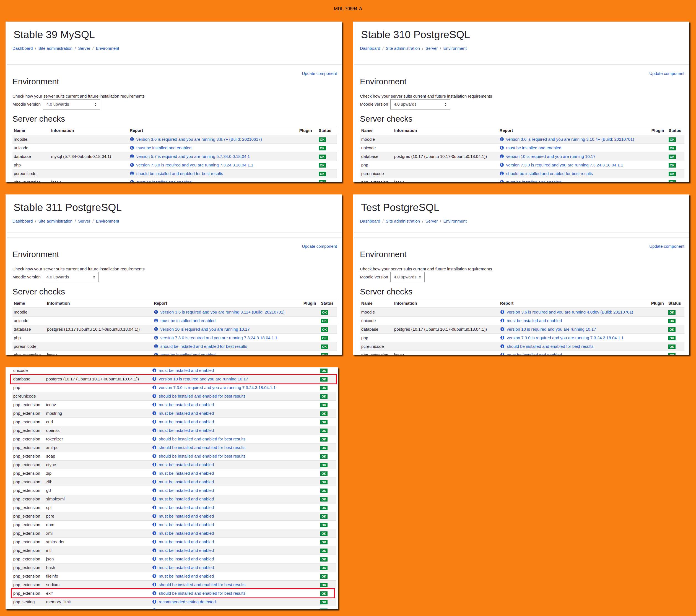696x616 pixels.
Task: Click info icon beside php_setting memory_limit report
Action: (154, 602)
